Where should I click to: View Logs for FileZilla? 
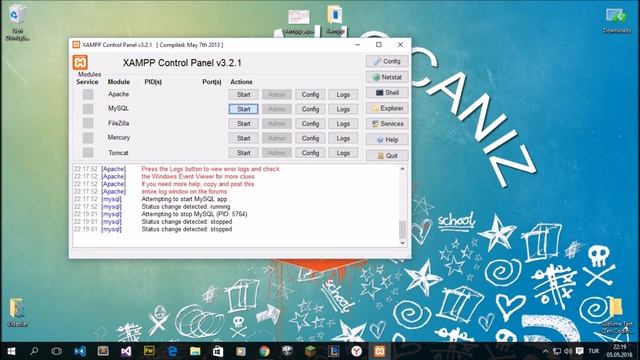343,124
